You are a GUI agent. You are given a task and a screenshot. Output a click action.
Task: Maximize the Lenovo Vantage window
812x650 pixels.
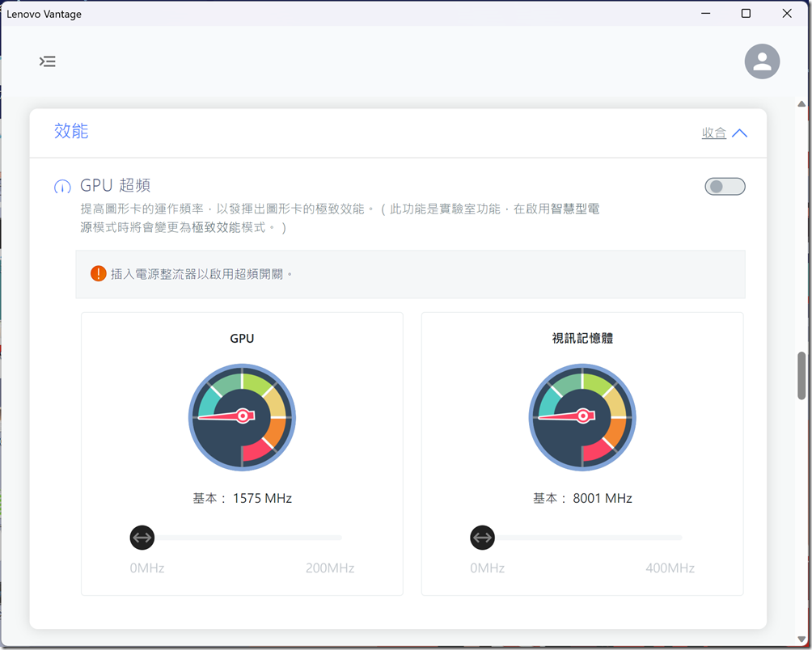click(x=746, y=14)
